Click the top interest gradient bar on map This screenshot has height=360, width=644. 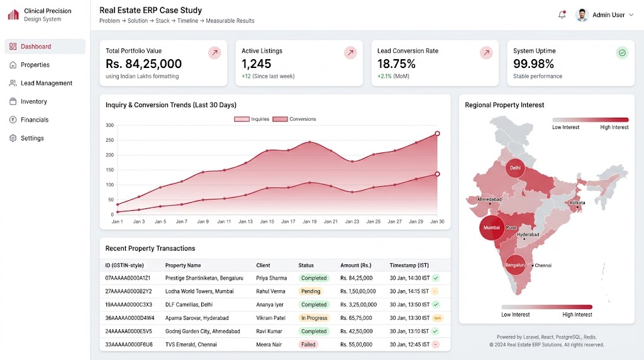click(590, 120)
